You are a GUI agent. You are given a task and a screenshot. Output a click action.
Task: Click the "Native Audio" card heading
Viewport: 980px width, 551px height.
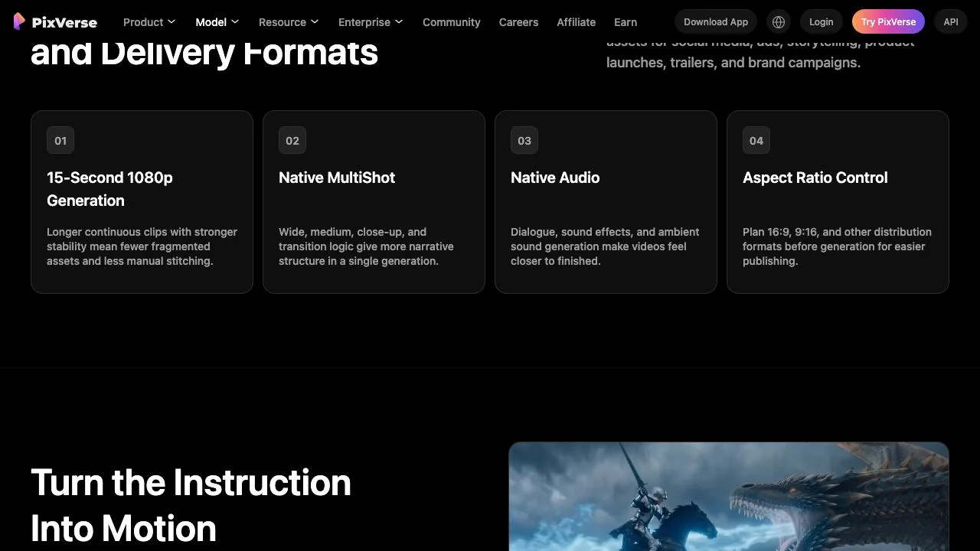(x=555, y=178)
